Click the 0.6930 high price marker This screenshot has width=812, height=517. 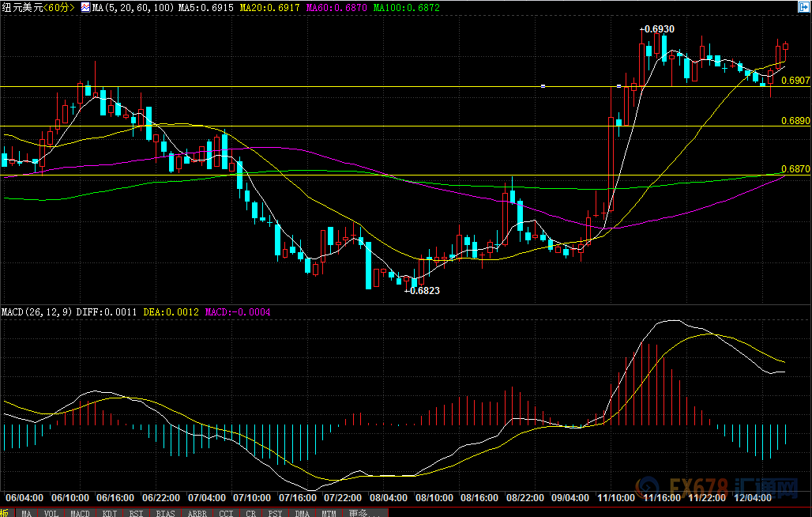pyautogui.click(x=657, y=29)
